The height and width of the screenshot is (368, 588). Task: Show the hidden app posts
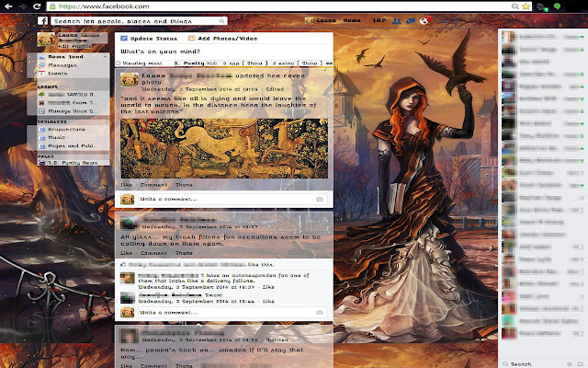(256, 63)
